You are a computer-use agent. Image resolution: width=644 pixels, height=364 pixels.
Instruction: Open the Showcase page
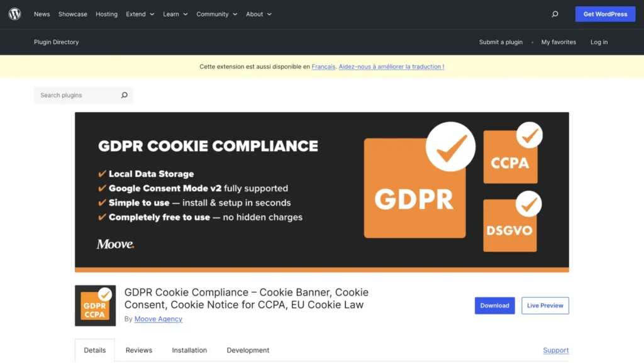coord(72,14)
